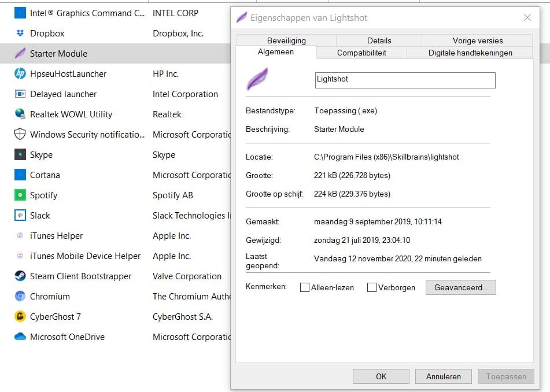Click the size on disk value 224 kB
The height and width of the screenshot is (392, 550).
click(352, 194)
